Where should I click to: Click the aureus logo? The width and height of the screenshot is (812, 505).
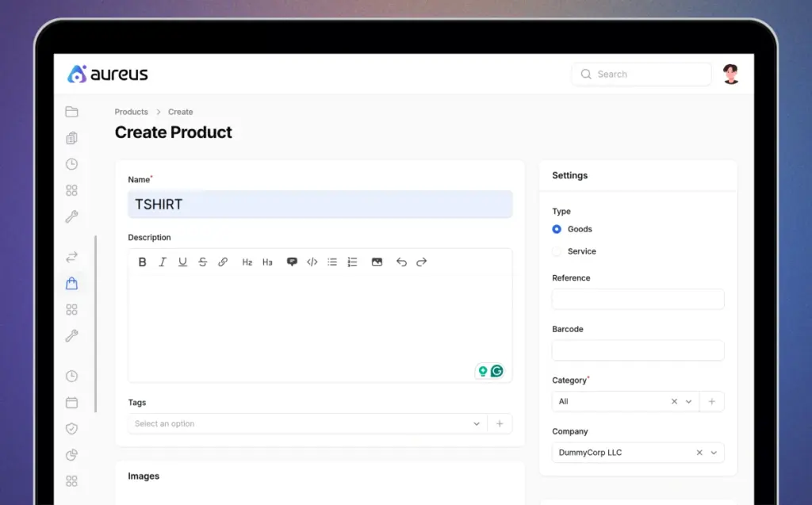[x=107, y=74]
